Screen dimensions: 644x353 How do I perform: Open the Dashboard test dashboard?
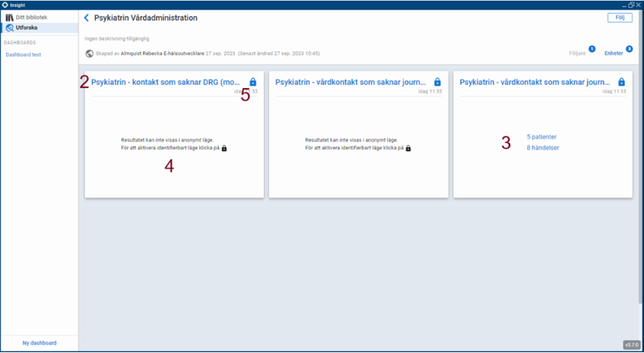pyautogui.click(x=23, y=55)
